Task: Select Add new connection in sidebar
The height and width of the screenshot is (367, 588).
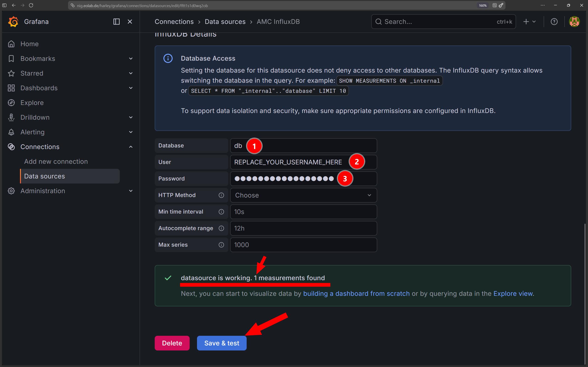Action: coord(56,161)
